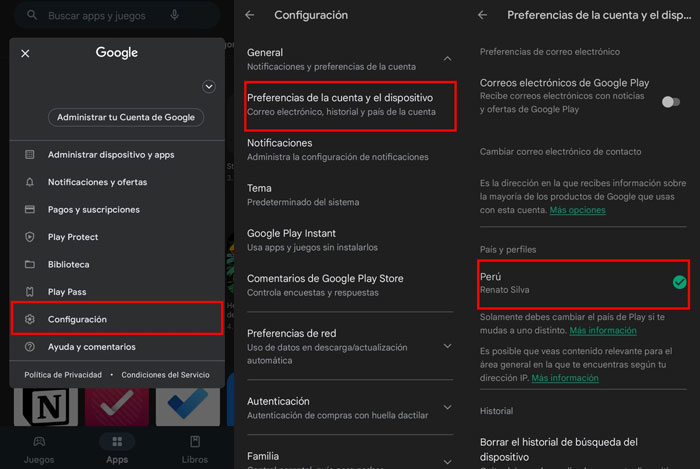Open Más información about changing Play country
Image resolution: width=700 pixels, height=469 pixels.
coord(603,331)
